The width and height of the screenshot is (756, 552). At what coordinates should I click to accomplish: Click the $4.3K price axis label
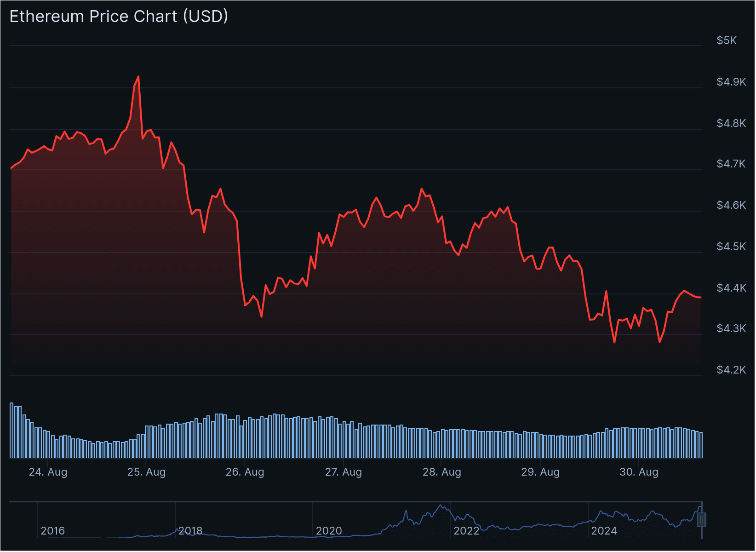(x=731, y=328)
